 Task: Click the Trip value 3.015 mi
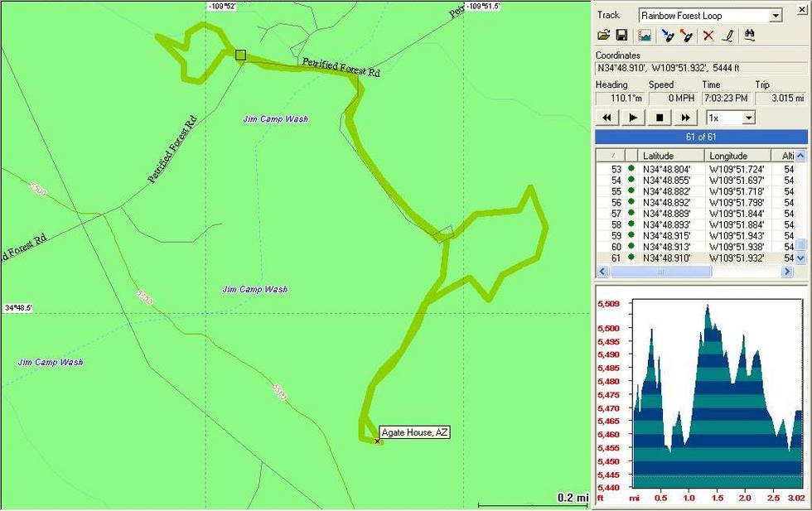click(781, 98)
